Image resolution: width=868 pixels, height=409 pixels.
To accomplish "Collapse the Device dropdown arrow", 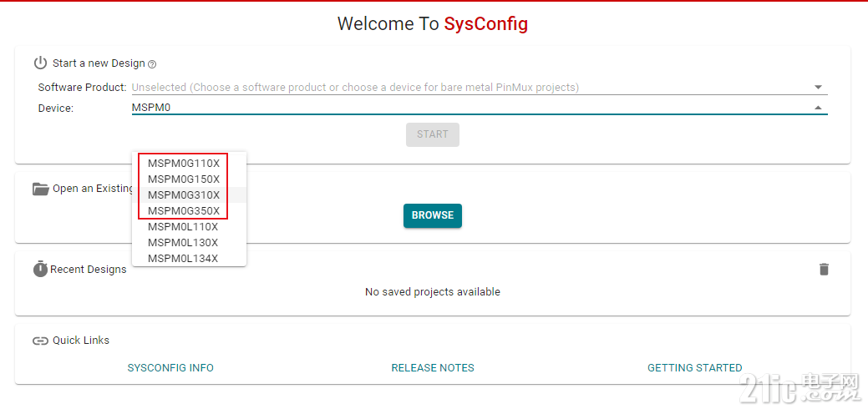I will click(x=818, y=108).
